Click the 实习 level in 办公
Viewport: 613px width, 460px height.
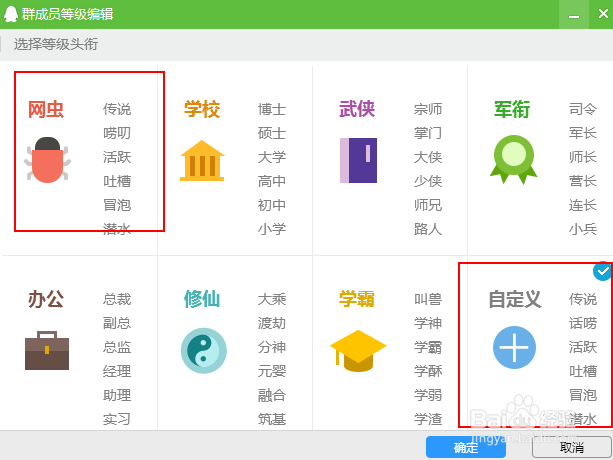tap(117, 419)
